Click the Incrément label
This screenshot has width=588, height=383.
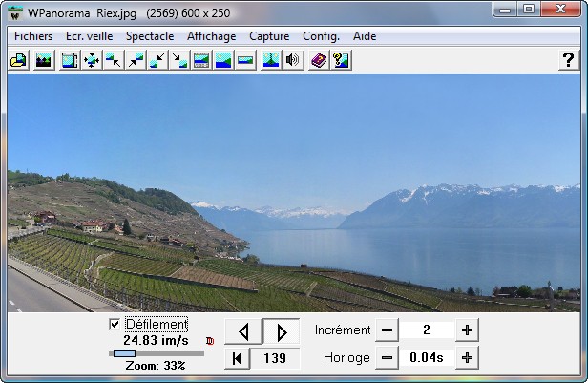click(343, 330)
